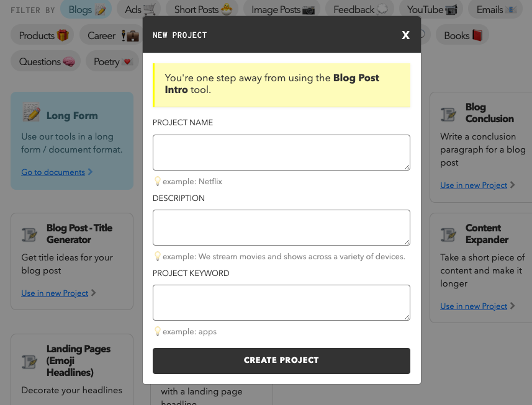The height and width of the screenshot is (405, 532).
Task: Close the New Project dialog
Action: pos(405,35)
